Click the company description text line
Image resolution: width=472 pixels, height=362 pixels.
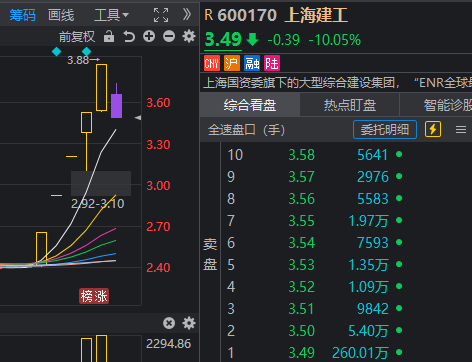coord(337,83)
